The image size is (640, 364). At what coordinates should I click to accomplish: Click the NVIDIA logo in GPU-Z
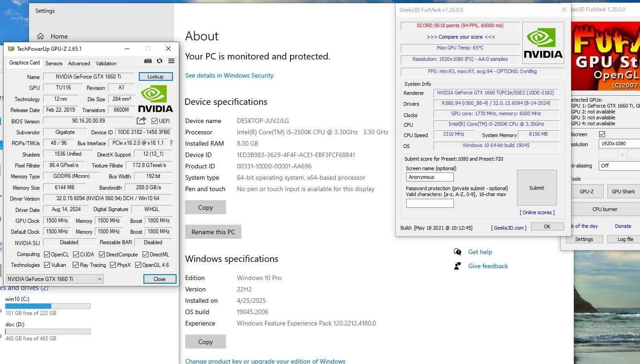(x=155, y=99)
